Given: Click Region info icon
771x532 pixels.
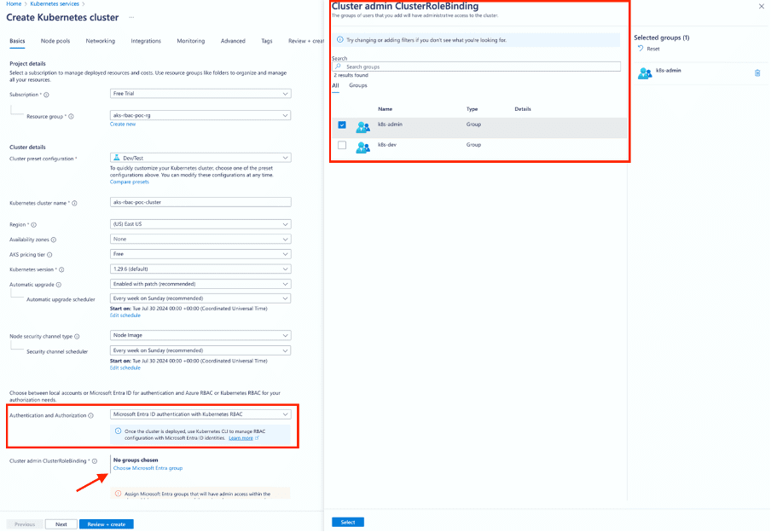Looking at the screenshot, I should [x=33, y=225].
